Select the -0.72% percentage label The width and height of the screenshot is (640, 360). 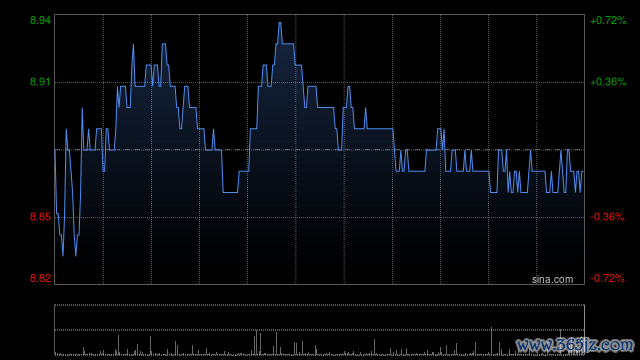click(x=607, y=278)
